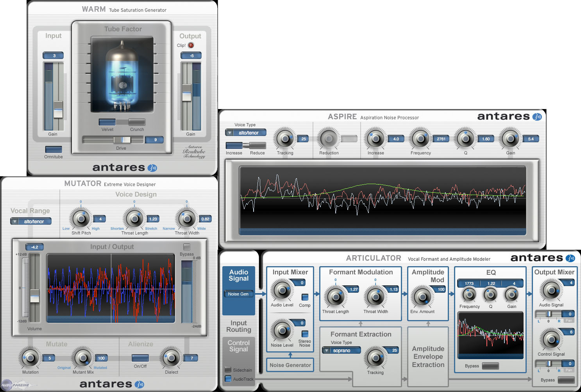Click the Mutator Volume slider
The width and height of the screenshot is (581, 392).
click(35, 296)
